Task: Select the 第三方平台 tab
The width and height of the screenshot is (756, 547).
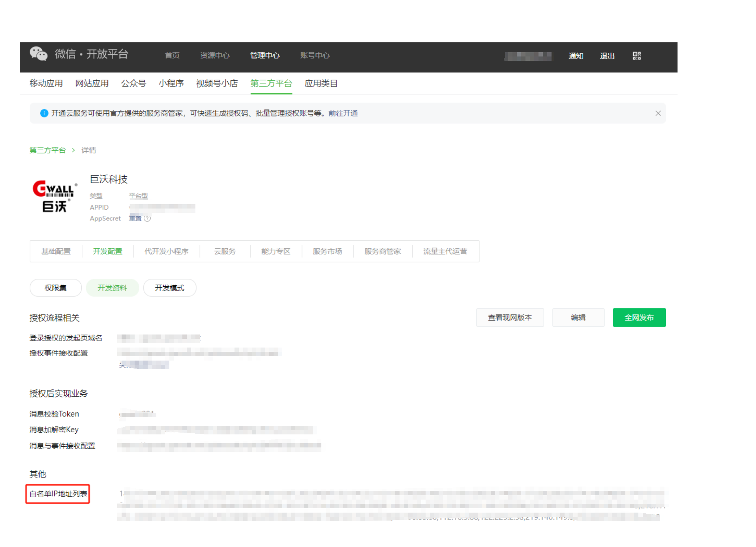Action: pyautogui.click(x=271, y=84)
